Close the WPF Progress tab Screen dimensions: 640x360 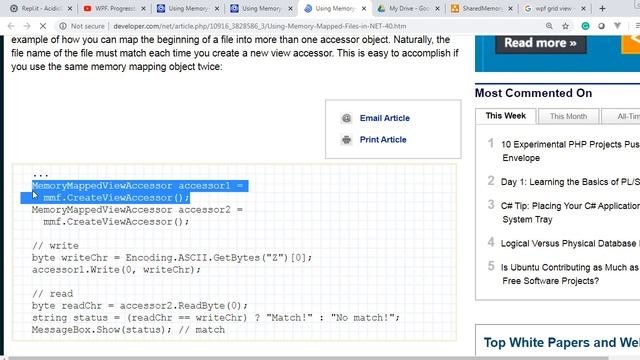click(143, 9)
